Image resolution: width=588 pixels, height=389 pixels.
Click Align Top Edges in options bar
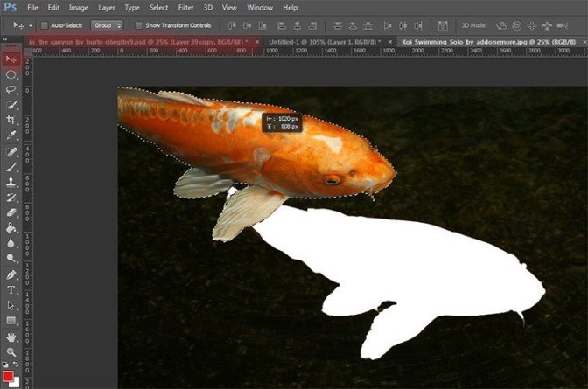pos(232,25)
